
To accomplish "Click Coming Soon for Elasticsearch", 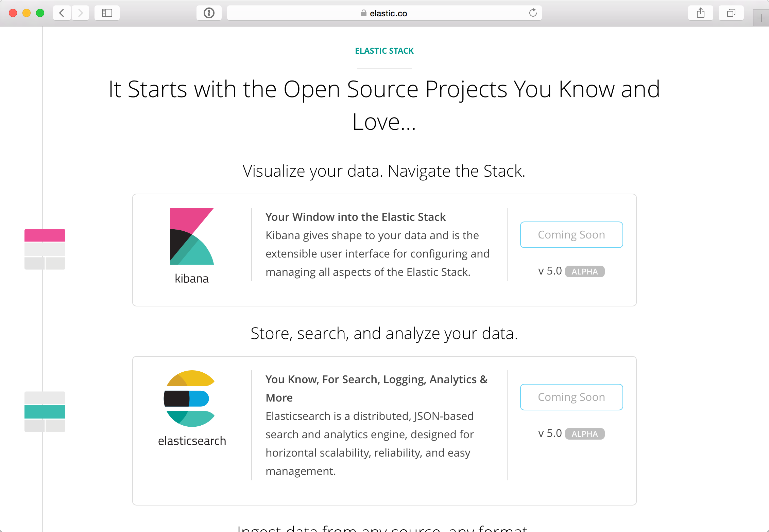I will pos(571,397).
